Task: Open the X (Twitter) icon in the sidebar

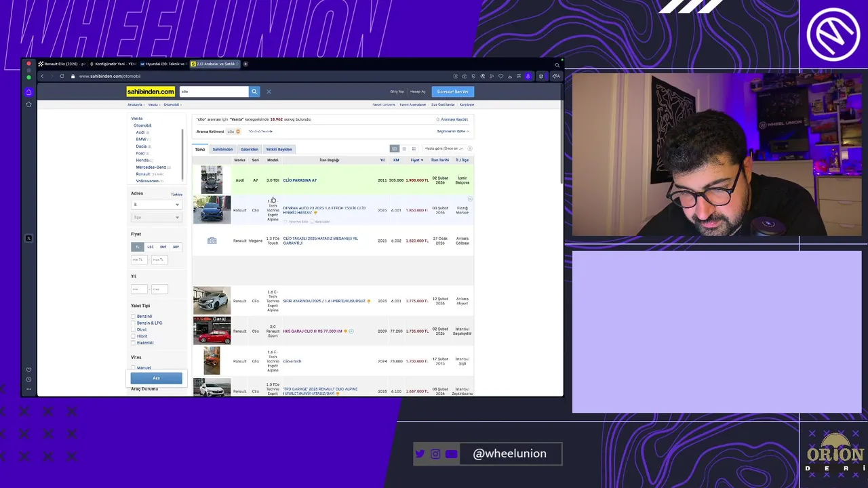Action: click(x=28, y=239)
